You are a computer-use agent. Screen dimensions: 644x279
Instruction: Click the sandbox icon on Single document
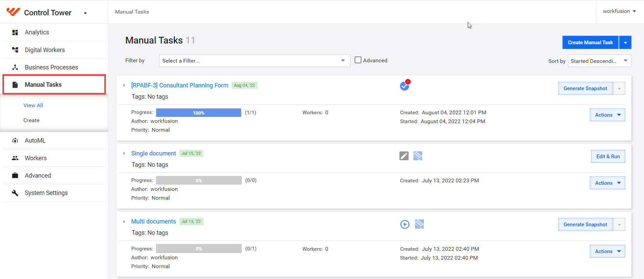pyautogui.click(x=418, y=156)
